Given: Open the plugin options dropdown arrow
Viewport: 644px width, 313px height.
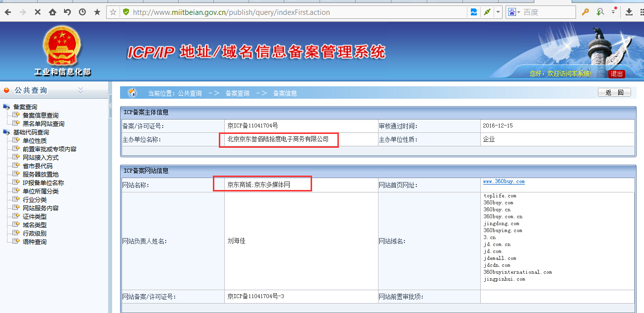Looking at the screenshot, I should (x=498, y=12).
